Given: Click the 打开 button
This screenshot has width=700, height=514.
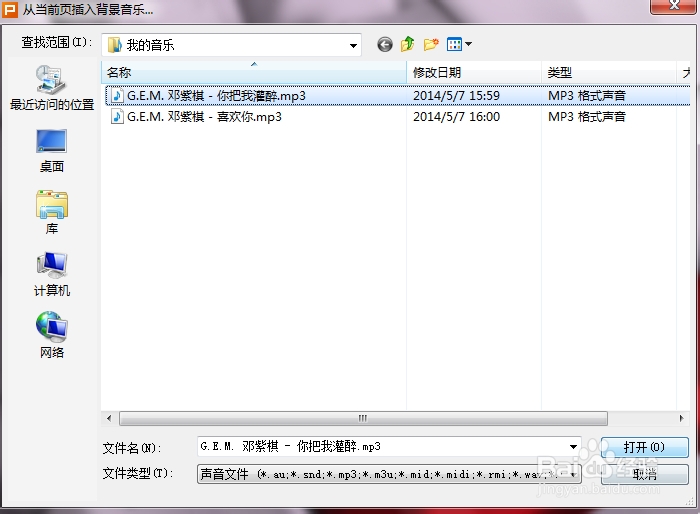Looking at the screenshot, I should tap(644, 447).
